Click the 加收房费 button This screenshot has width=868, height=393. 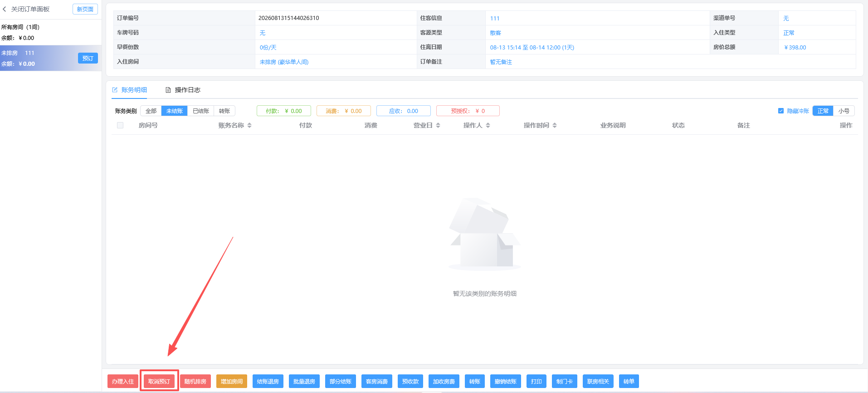pyautogui.click(x=444, y=381)
